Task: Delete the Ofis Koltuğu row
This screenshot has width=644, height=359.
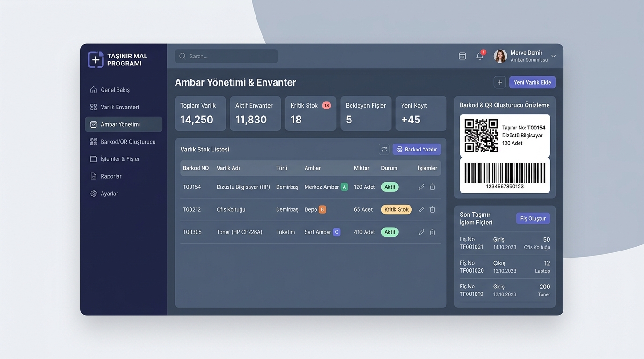Action: click(x=432, y=209)
